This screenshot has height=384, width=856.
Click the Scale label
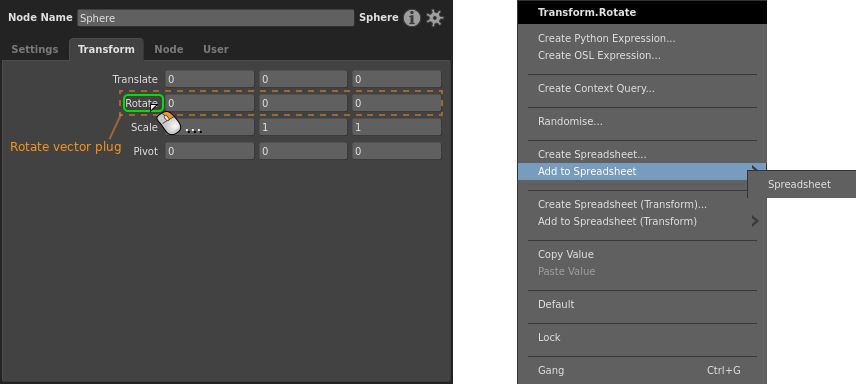144,127
